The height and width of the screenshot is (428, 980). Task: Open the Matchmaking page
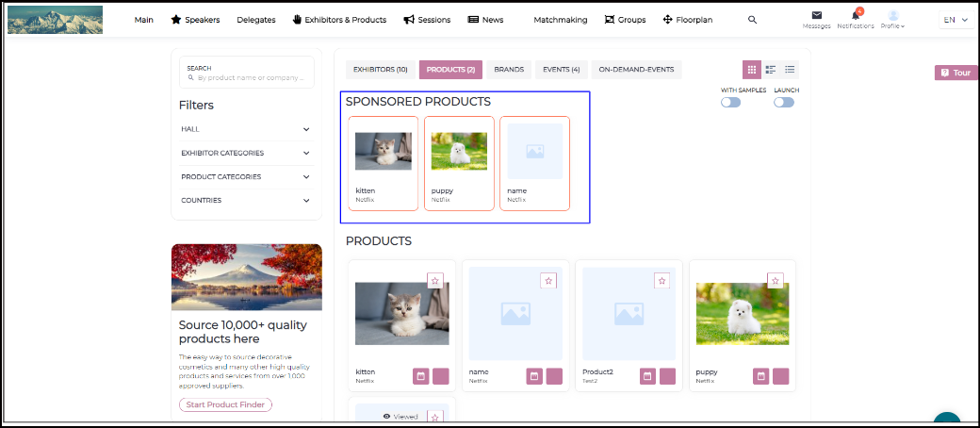(x=560, y=20)
